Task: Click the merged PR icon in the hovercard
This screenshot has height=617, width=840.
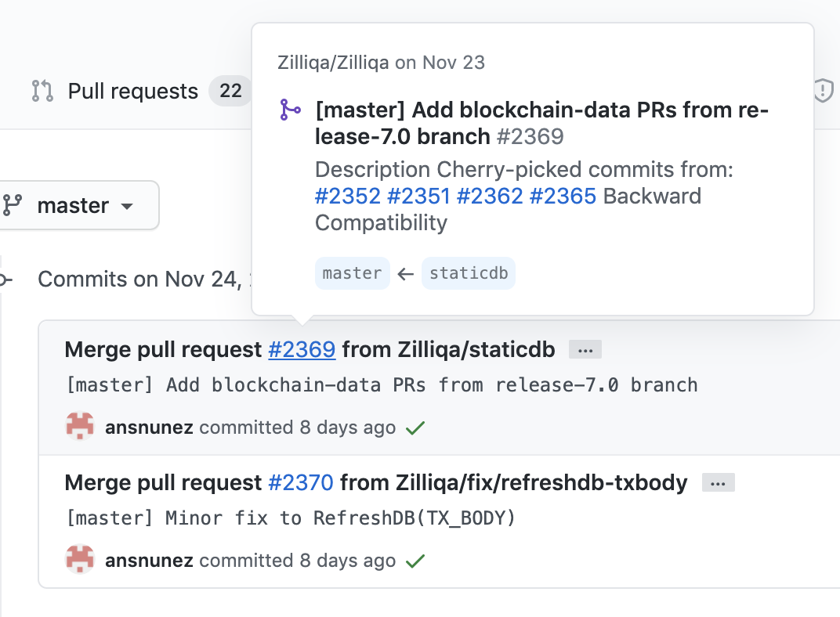Action: [291, 110]
